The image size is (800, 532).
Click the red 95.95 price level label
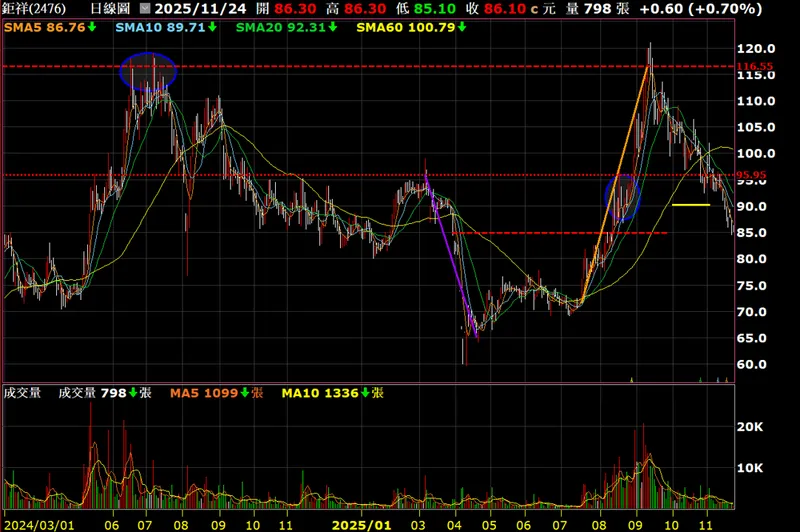751,175
